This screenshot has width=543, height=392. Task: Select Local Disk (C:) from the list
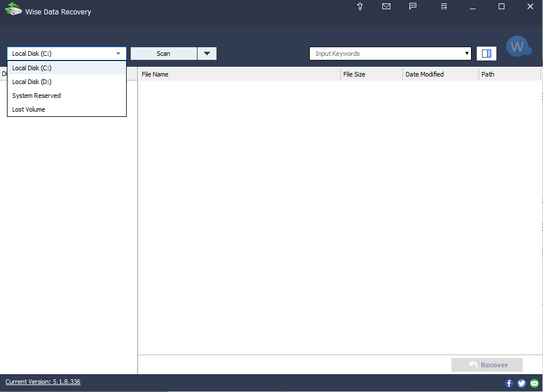click(x=67, y=68)
